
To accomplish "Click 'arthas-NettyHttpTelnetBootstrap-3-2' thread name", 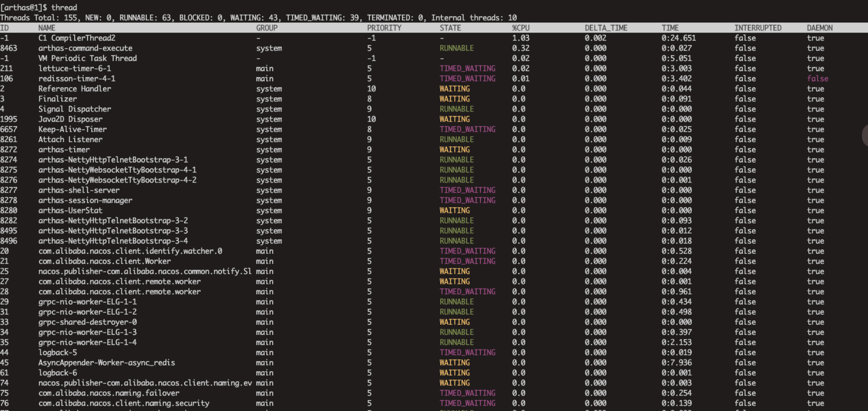I will (x=113, y=221).
